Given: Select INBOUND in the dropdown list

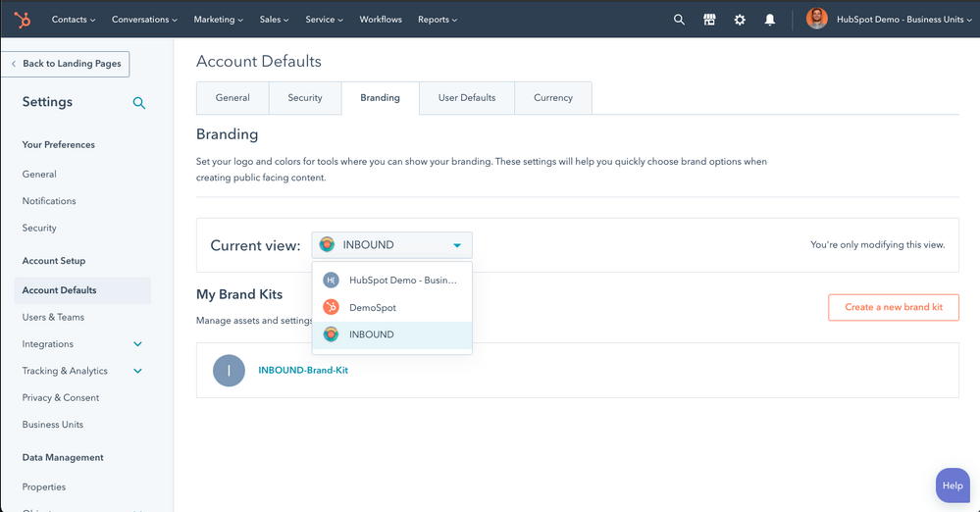Looking at the screenshot, I should click(x=391, y=334).
